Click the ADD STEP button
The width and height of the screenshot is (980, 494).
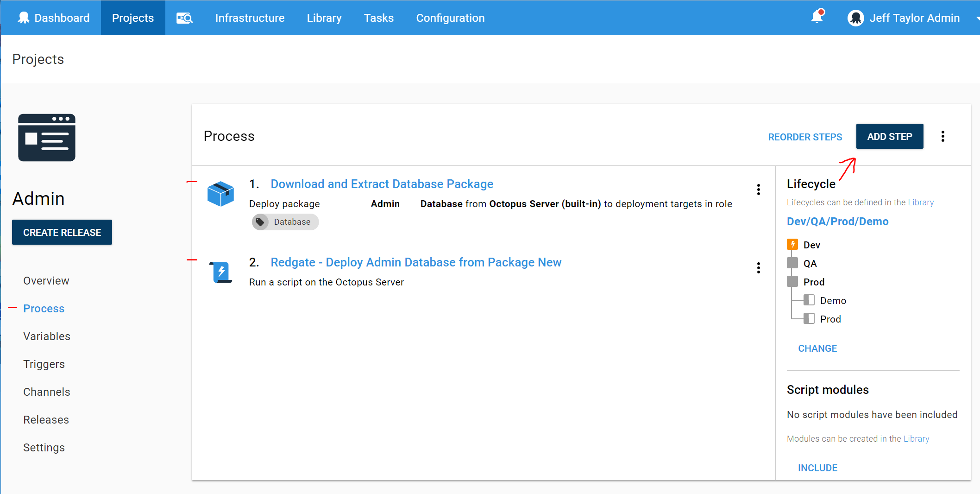tap(890, 136)
